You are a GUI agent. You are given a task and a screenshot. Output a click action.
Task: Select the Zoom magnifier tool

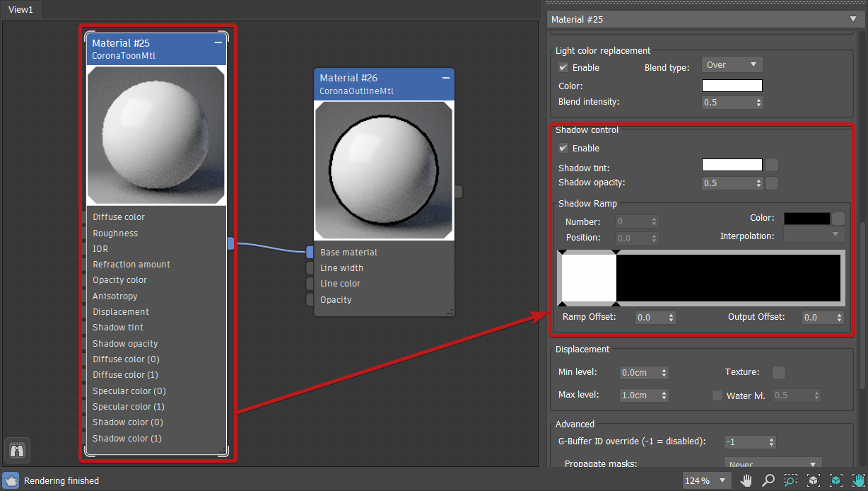click(x=768, y=480)
